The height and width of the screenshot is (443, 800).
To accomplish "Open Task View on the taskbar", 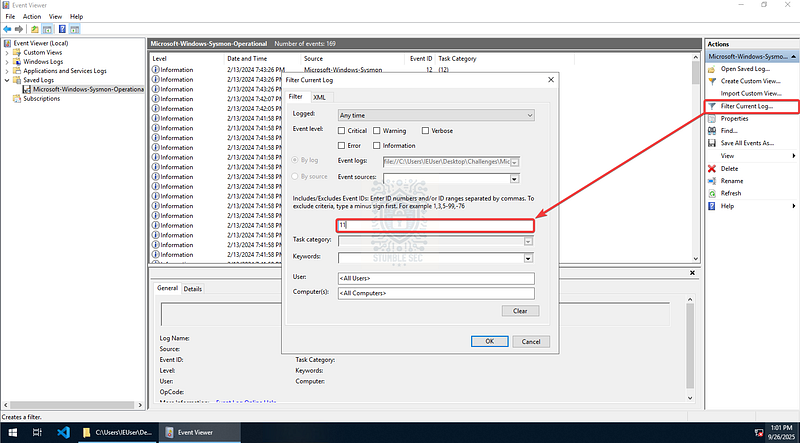I will coord(37,432).
